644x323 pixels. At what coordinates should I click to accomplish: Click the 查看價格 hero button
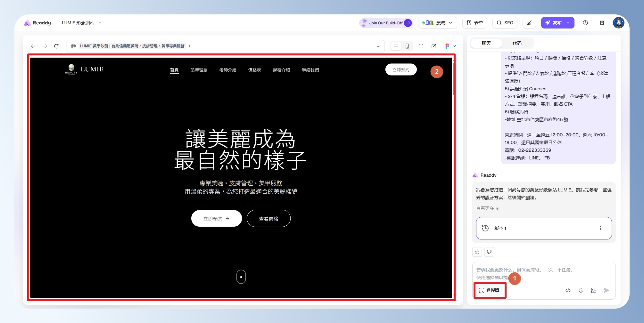[268, 219]
